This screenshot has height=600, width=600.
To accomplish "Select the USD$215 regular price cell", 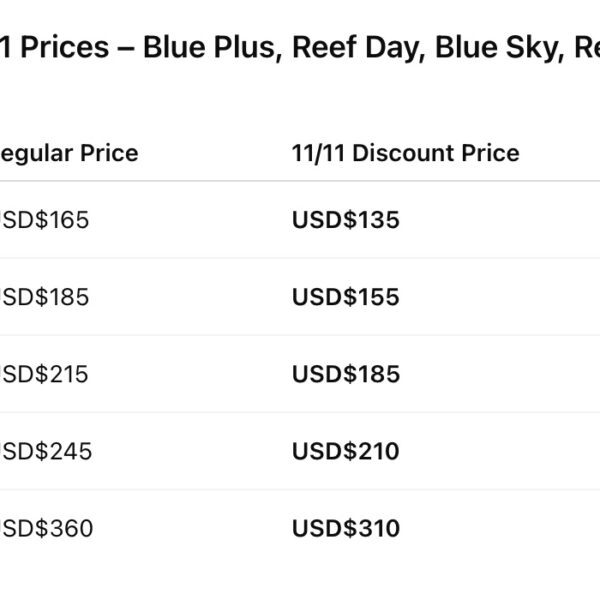I will (45, 374).
